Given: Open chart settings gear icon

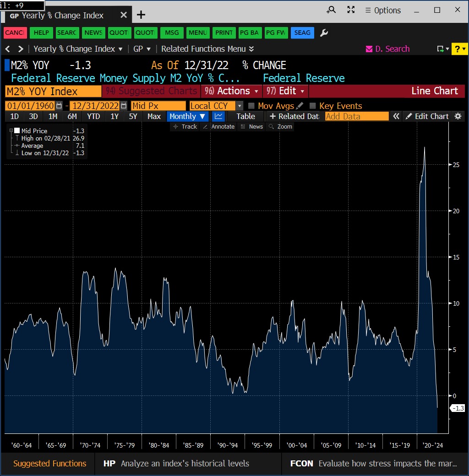Looking at the screenshot, I should pos(458,116).
